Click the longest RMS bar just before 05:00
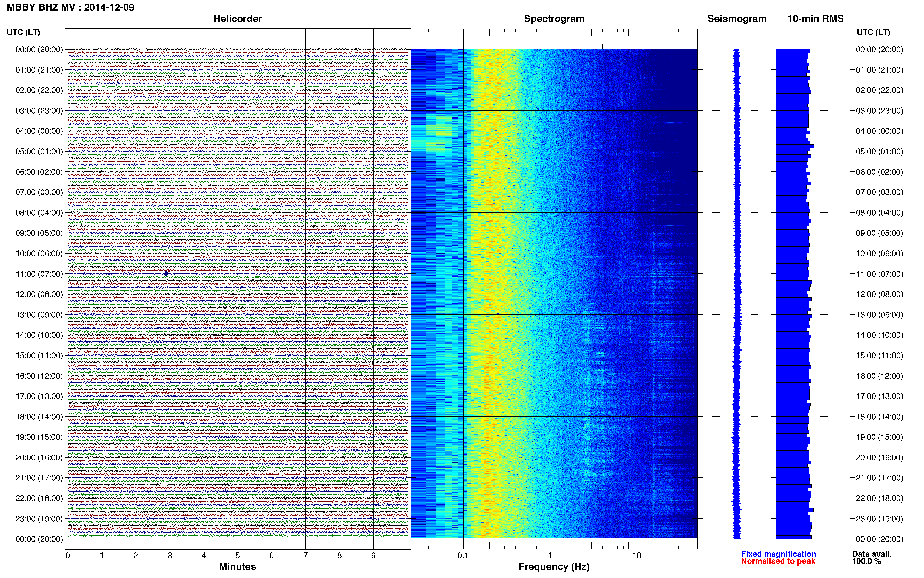 pyautogui.click(x=795, y=146)
